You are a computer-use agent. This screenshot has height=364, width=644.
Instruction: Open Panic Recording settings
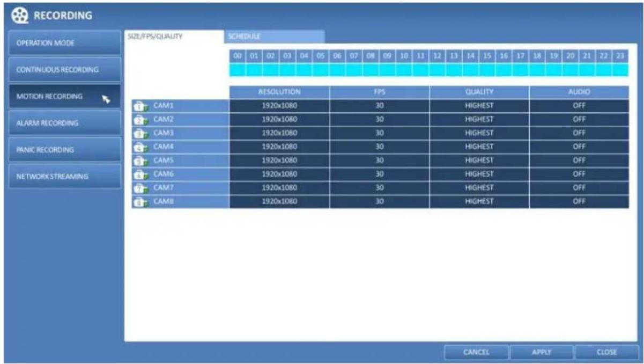[65, 150]
